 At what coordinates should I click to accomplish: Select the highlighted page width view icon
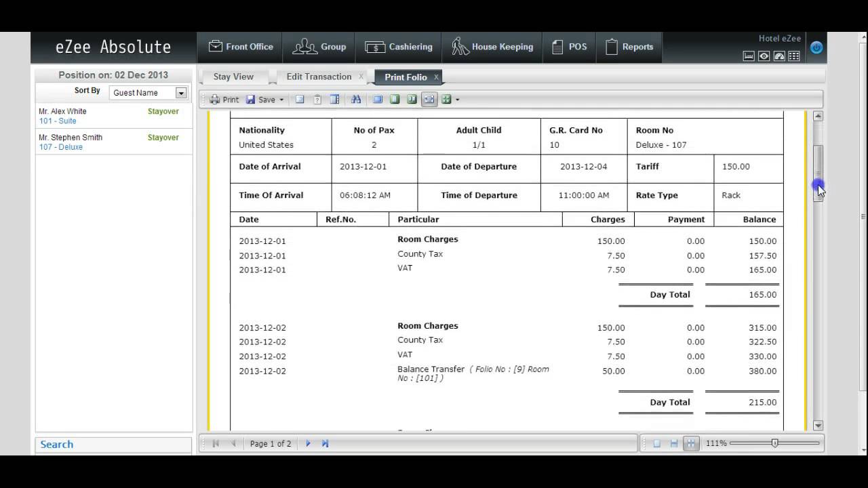[x=429, y=100]
